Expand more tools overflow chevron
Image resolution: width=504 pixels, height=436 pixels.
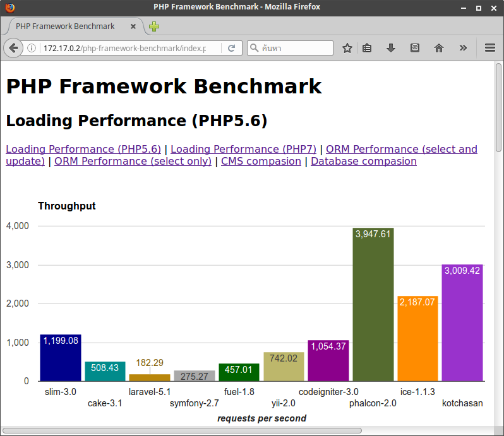pyautogui.click(x=463, y=48)
